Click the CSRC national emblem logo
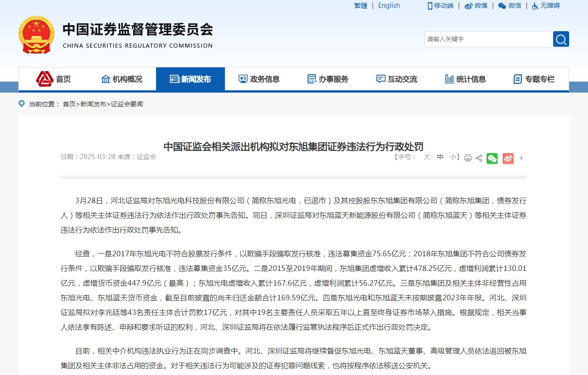The width and height of the screenshot is (588, 375). pyautogui.click(x=36, y=35)
